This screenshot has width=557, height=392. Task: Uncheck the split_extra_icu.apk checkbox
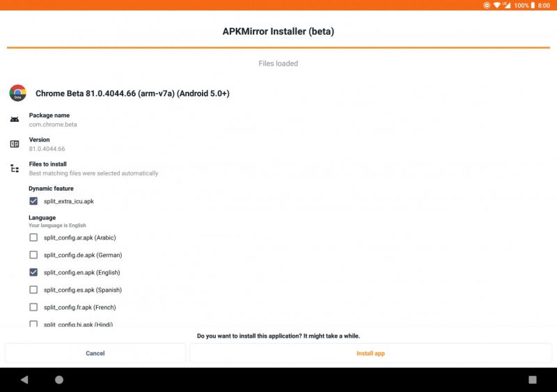(33, 201)
